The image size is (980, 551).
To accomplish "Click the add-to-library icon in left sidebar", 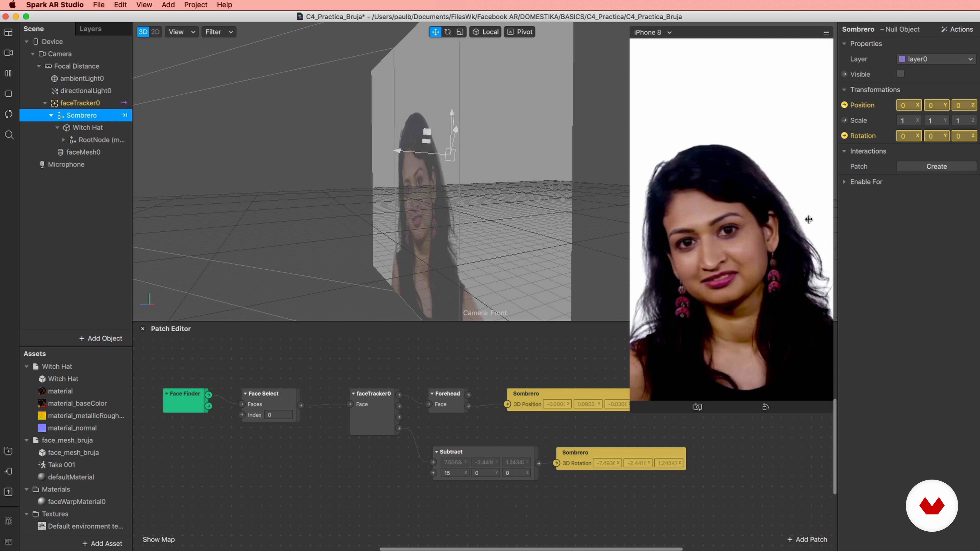I will [8, 451].
